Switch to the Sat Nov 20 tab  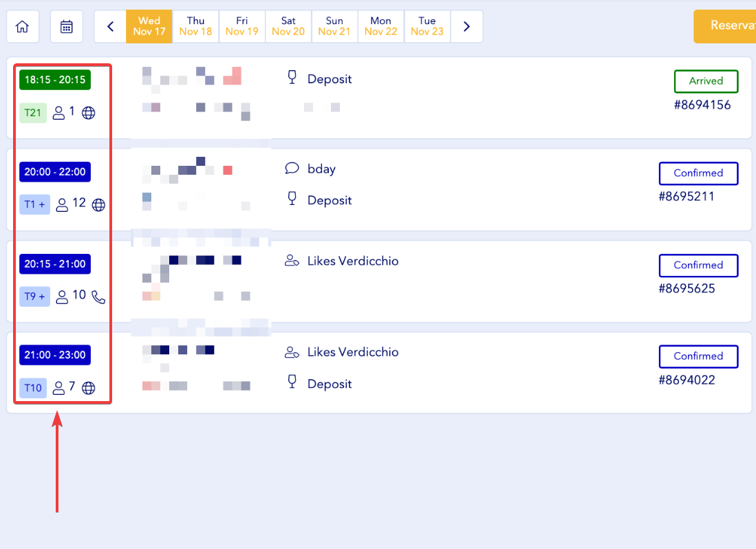pos(288,26)
